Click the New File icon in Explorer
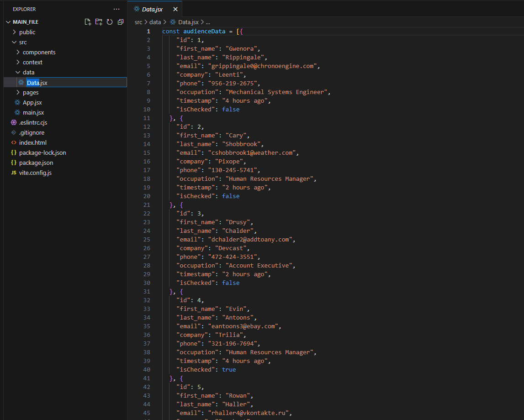Image resolution: width=524 pixels, height=420 pixels. [x=88, y=22]
